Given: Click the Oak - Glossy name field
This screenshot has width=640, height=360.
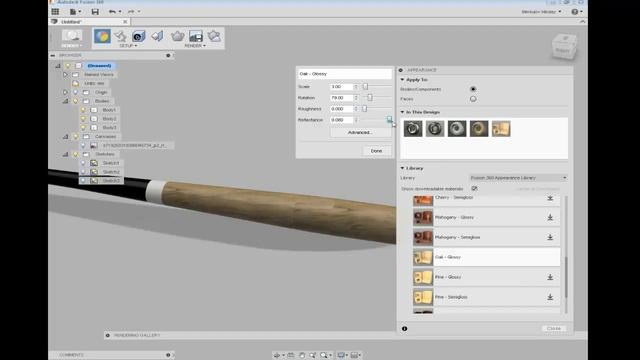Looking at the screenshot, I should pyautogui.click(x=344, y=74).
